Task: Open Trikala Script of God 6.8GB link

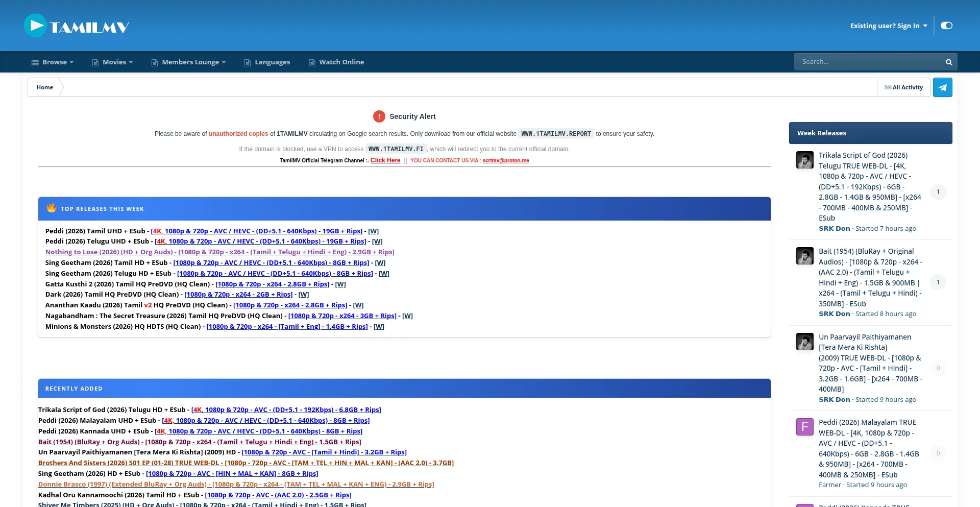Action: [x=286, y=409]
